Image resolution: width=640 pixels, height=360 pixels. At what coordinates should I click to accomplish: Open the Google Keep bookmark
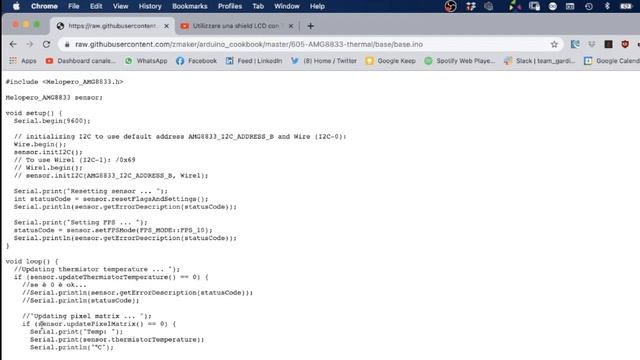tap(391, 61)
